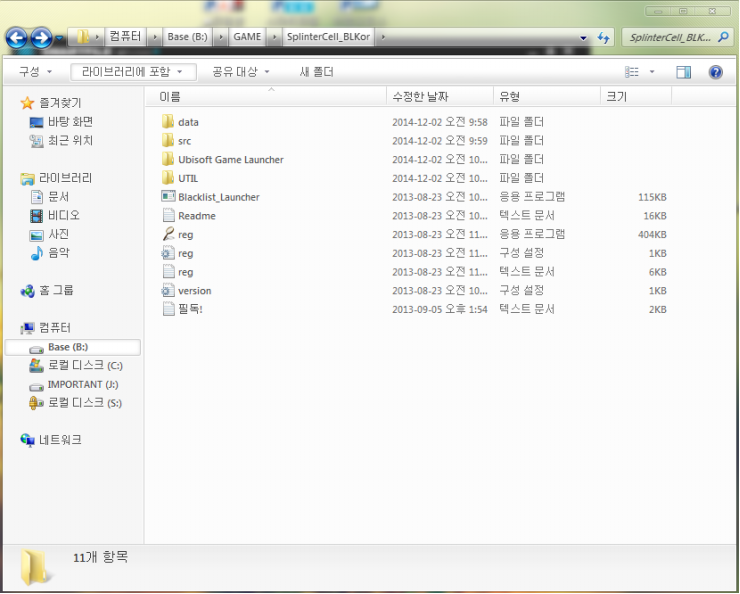Select the Base (B:) drive in sidebar

(73, 347)
